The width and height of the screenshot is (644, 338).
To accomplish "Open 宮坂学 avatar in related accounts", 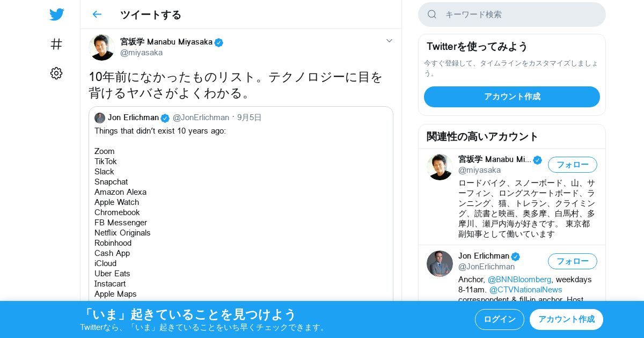I will [440, 167].
